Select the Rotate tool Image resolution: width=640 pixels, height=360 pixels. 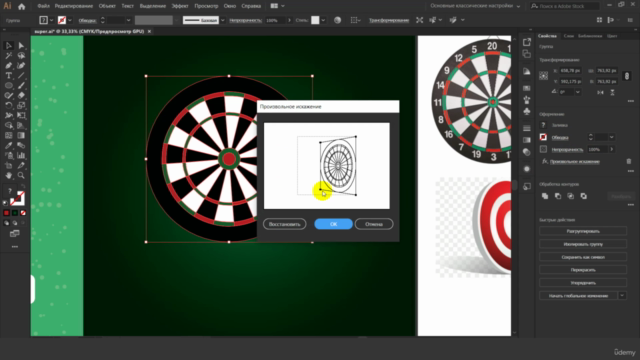pyautogui.click(x=9, y=105)
